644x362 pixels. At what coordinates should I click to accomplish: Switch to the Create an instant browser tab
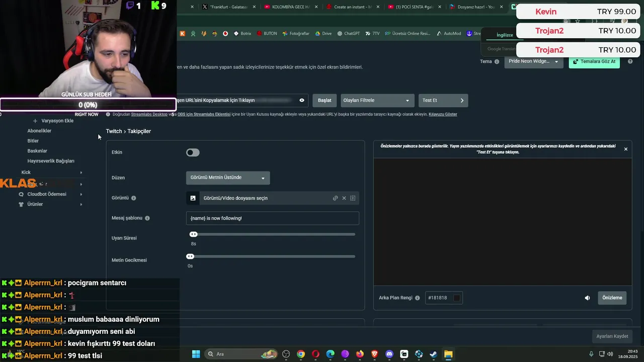tap(354, 7)
